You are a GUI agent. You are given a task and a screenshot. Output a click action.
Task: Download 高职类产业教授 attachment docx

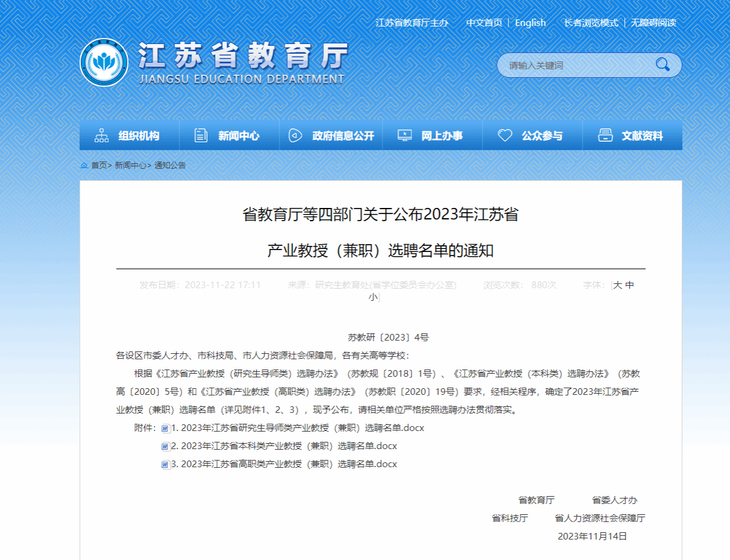(x=284, y=464)
